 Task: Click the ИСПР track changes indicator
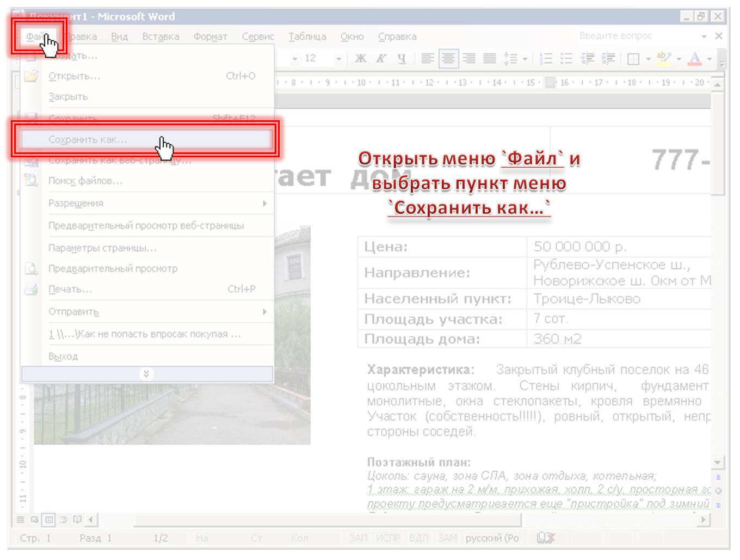tap(388, 538)
